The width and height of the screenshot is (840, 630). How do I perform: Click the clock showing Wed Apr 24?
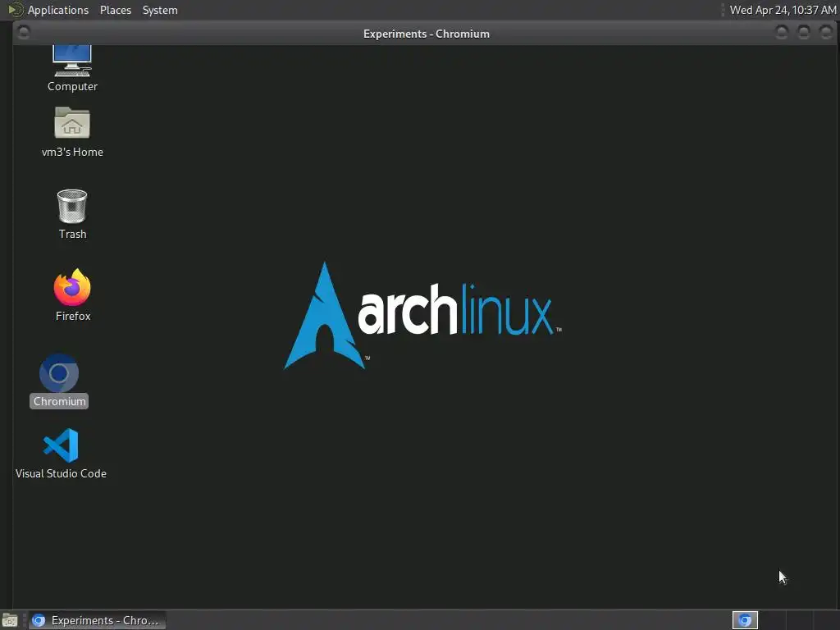[783, 10]
